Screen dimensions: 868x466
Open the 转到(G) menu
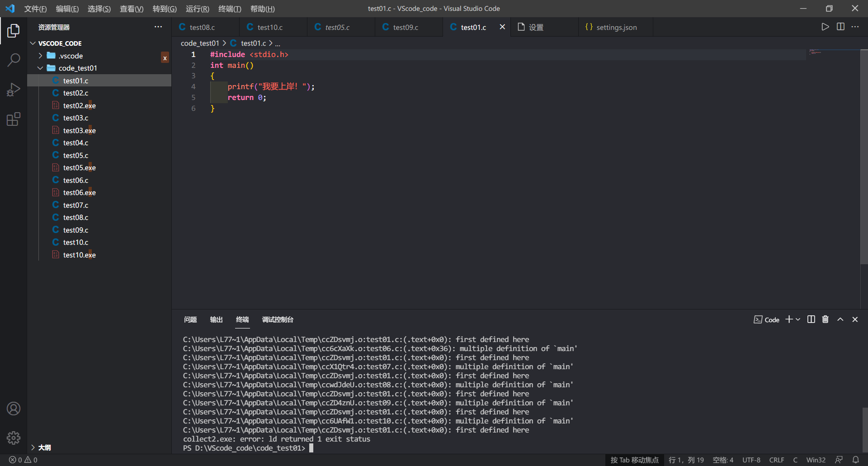coord(165,9)
